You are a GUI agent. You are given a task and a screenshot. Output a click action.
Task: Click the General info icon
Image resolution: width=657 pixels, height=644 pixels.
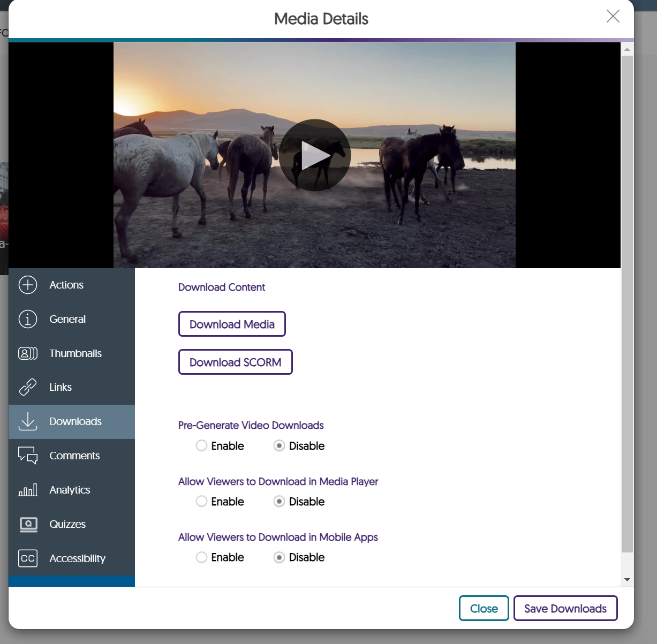pyautogui.click(x=28, y=319)
